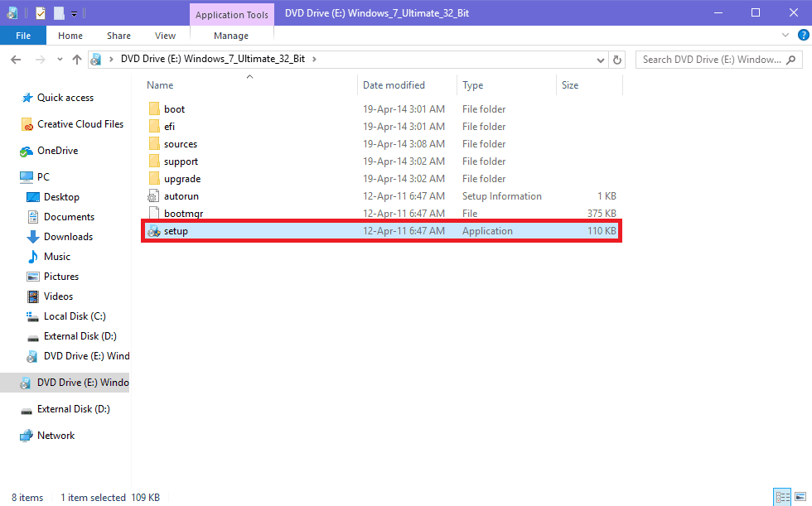Go forward with the Forward arrow
The width and height of the screenshot is (812, 506).
[40, 60]
